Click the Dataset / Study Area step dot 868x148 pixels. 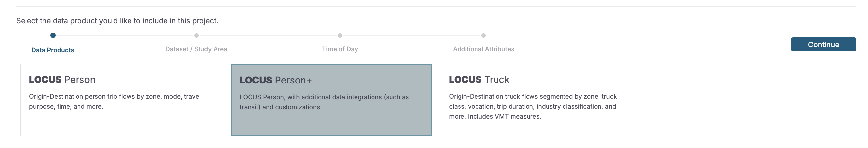197,35
